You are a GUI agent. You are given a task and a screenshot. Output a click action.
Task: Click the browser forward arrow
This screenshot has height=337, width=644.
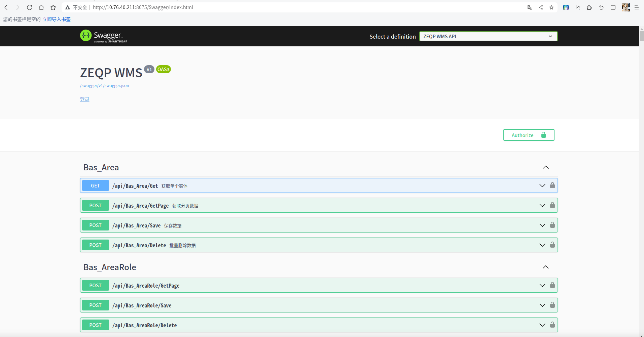coord(18,7)
